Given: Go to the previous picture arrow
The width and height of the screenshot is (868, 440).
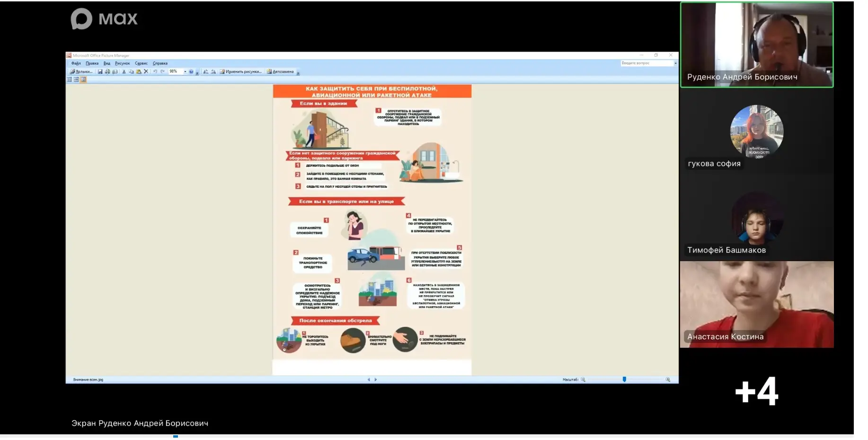Looking at the screenshot, I should 369,379.
